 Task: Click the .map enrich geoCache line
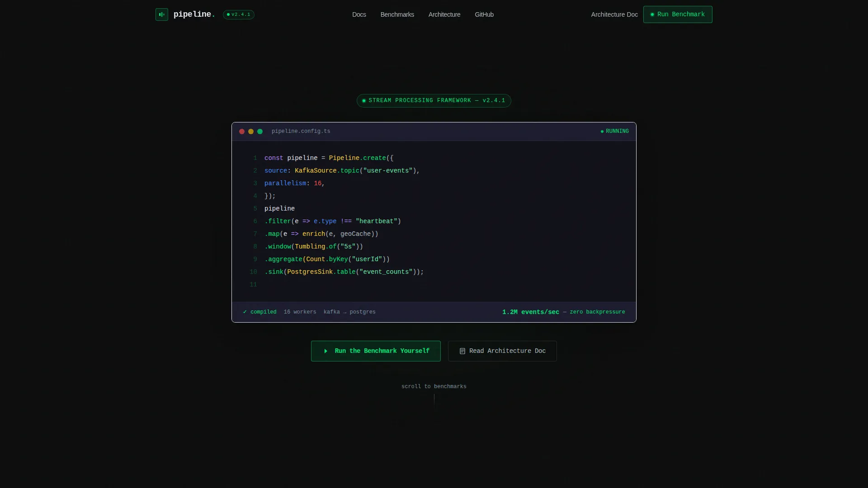click(x=321, y=234)
